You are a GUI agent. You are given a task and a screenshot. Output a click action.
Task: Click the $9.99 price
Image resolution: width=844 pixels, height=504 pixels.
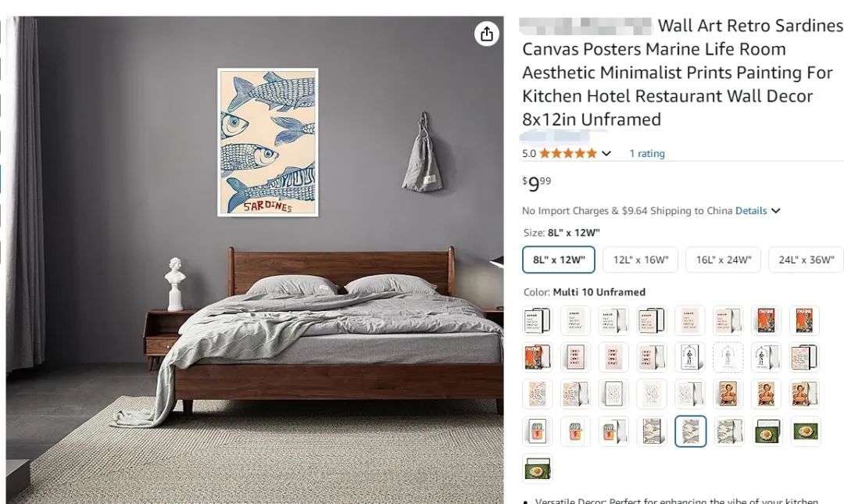point(537,184)
